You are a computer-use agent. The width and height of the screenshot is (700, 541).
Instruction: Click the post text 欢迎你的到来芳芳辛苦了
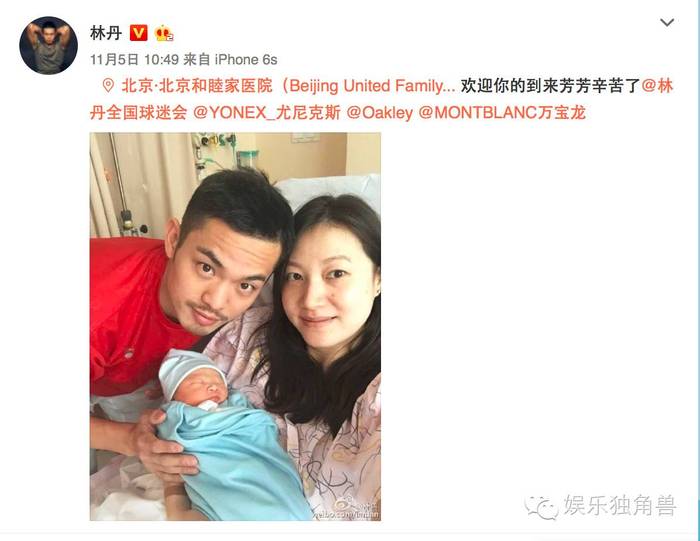tap(550, 86)
